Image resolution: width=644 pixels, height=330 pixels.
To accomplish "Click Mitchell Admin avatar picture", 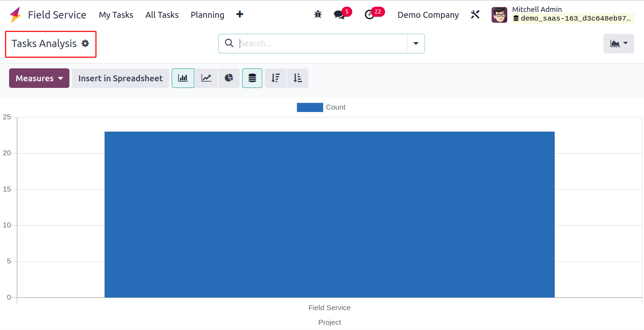I will pos(499,15).
